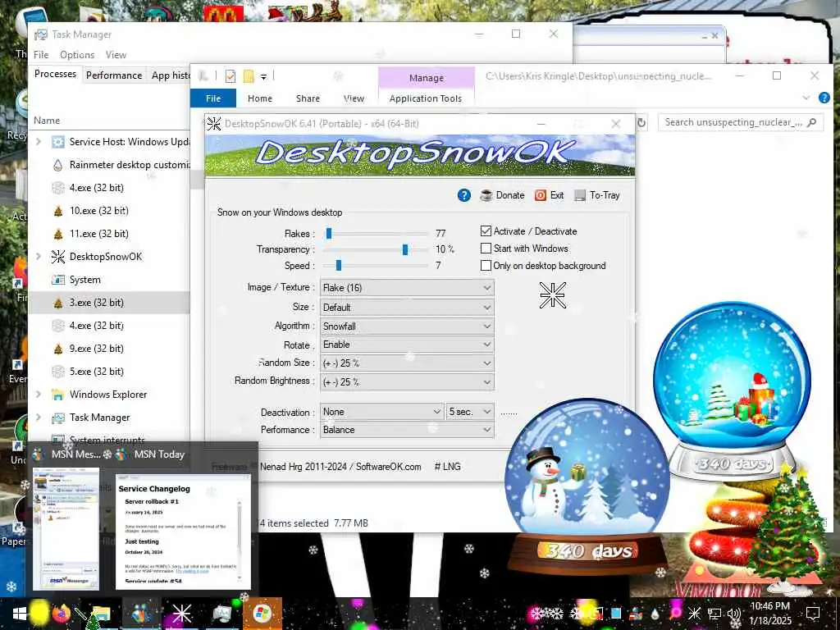Open the DesktopSnowOK help question mark icon
The height and width of the screenshot is (630, 840).
464,195
